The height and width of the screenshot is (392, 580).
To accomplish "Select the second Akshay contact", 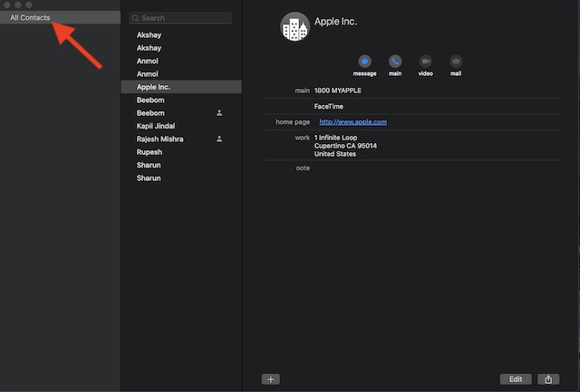I will pos(181,48).
